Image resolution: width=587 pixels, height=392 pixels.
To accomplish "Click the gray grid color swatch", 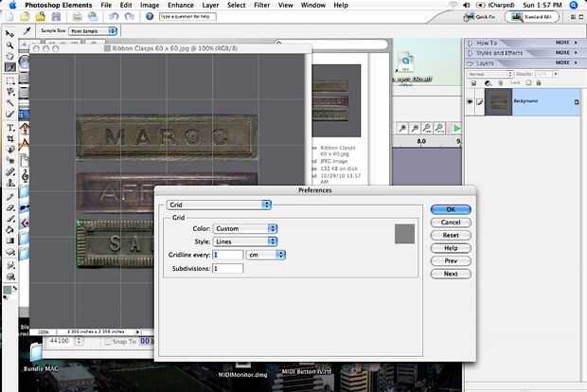I will tap(406, 234).
